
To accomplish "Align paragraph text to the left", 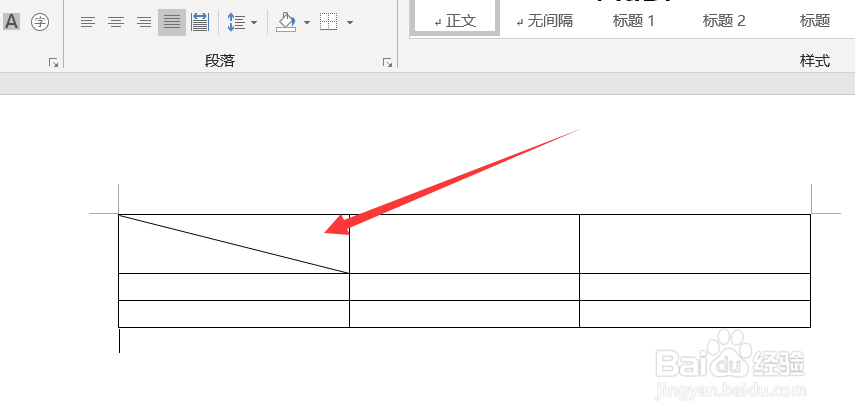I will (88, 22).
